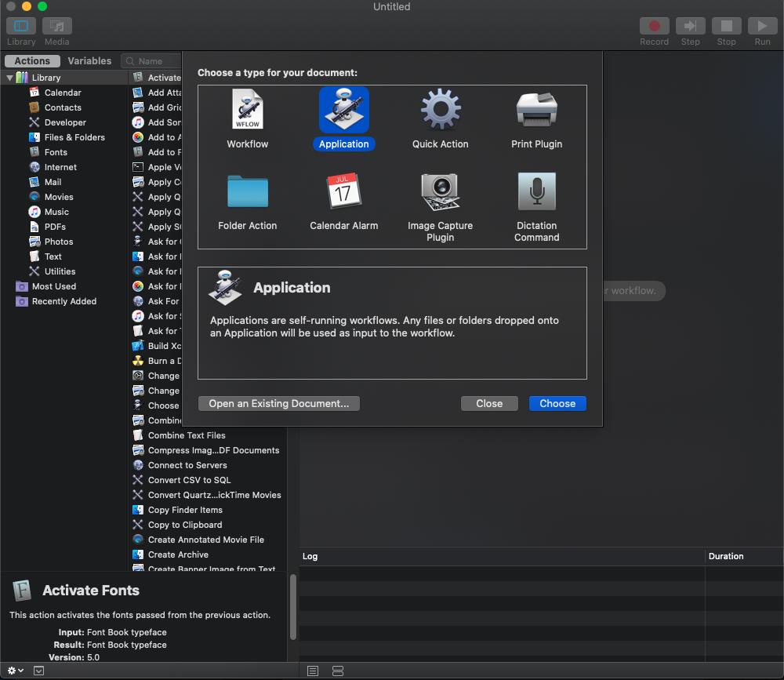Collapse the Library disclosure triangle

point(9,78)
